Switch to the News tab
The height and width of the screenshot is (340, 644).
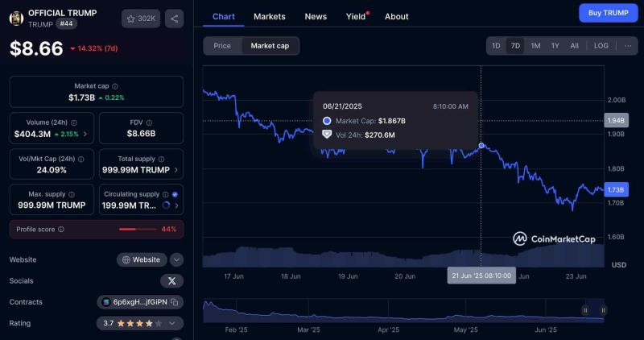[316, 16]
